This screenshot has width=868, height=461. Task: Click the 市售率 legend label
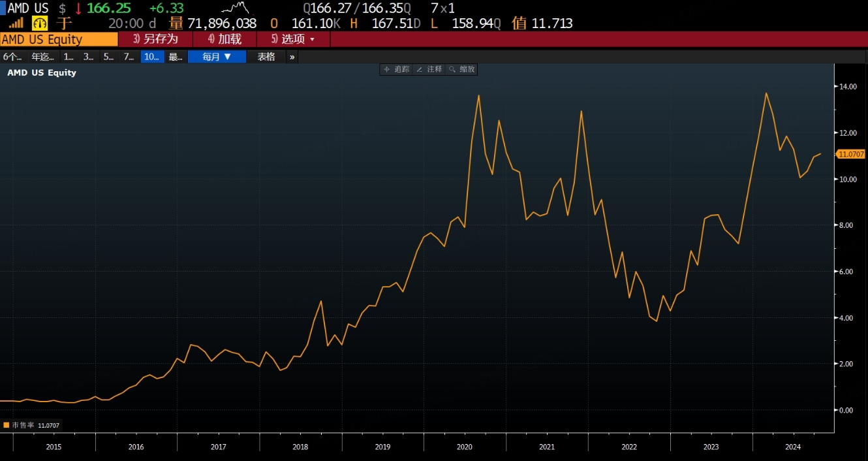click(22, 425)
